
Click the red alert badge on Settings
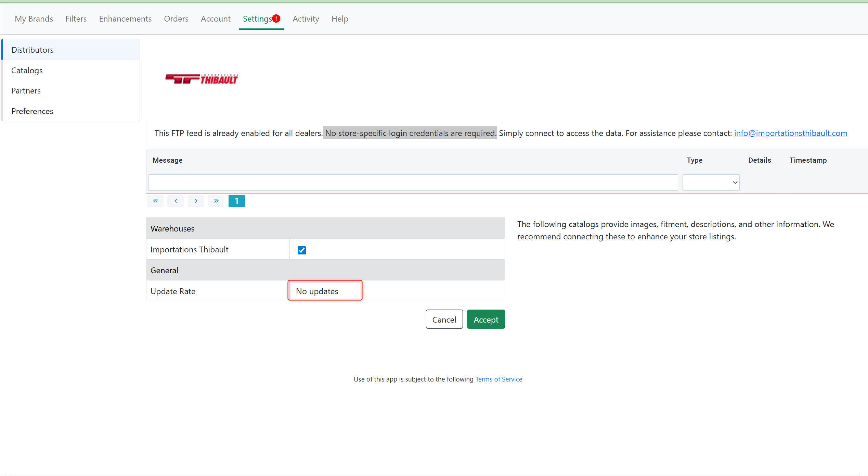[x=276, y=18]
